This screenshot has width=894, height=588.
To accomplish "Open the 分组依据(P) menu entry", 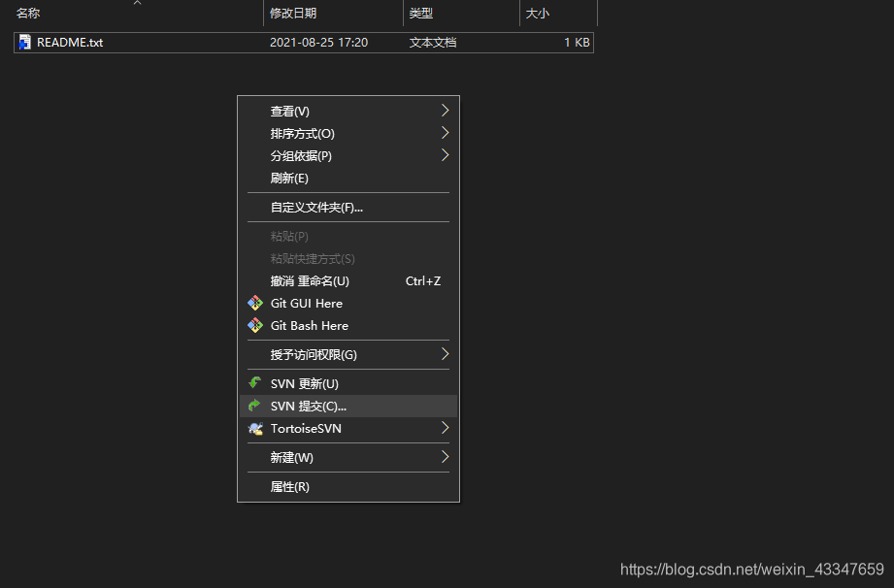I will 348,155.
